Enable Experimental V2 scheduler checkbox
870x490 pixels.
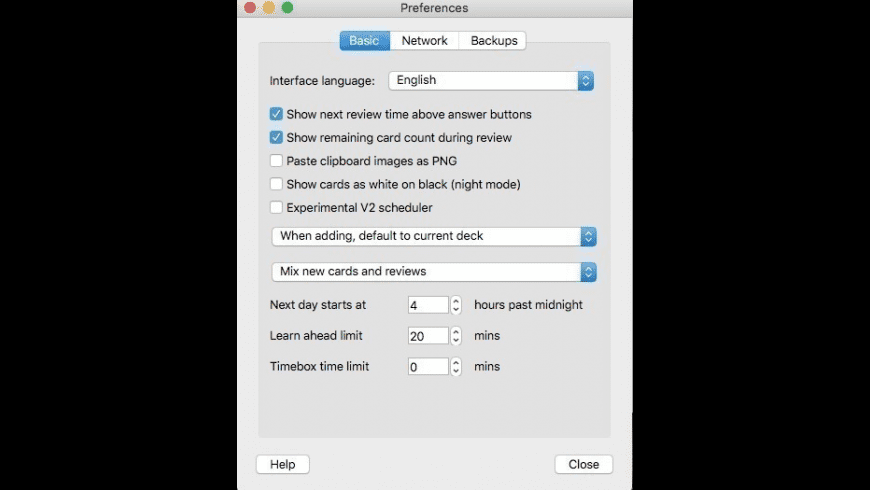(x=276, y=207)
